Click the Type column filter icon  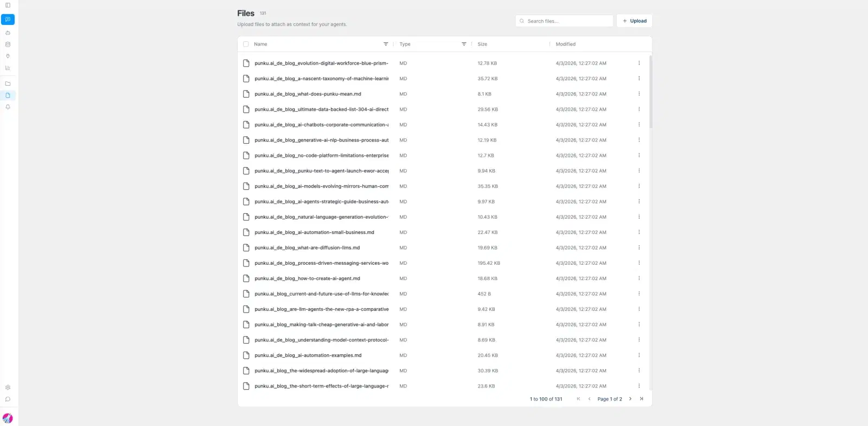click(464, 44)
